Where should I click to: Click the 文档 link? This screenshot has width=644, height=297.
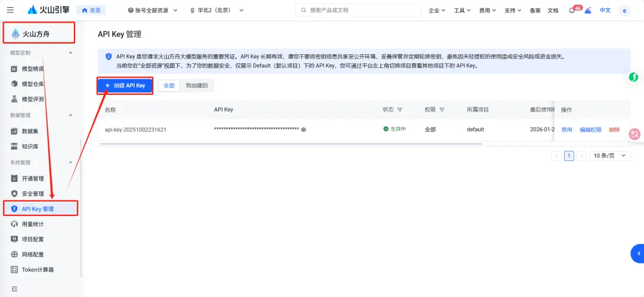click(x=553, y=10)
